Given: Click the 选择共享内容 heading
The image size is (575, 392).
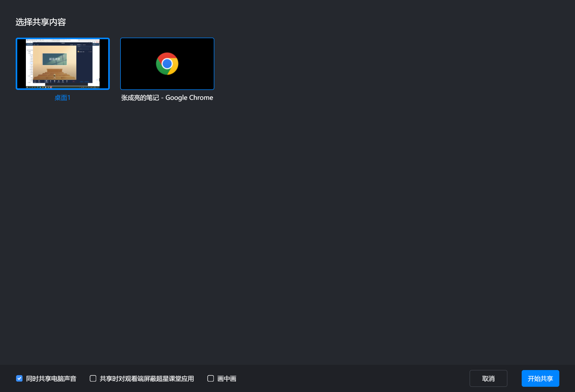Looking at the screenshot, I should click(41, 22).
